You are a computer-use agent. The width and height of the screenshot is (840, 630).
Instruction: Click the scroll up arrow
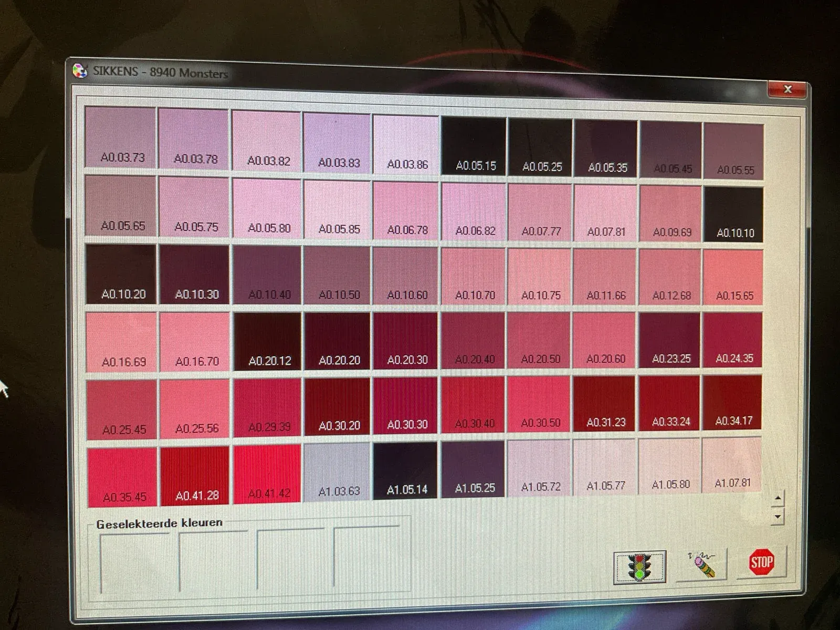pos(779,498)
